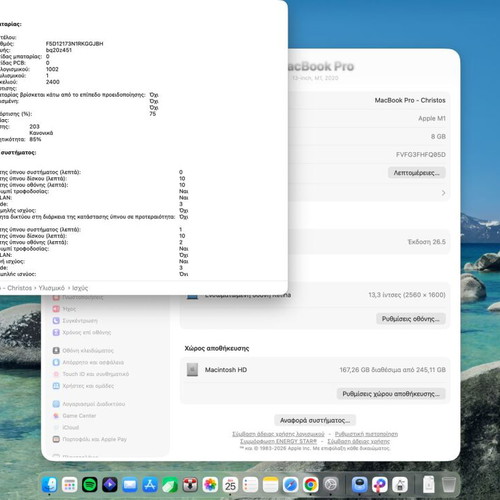
Task: Click macOS Έκδοση 26.5 text
Action: pyautogui.click(x=427, y=242)
